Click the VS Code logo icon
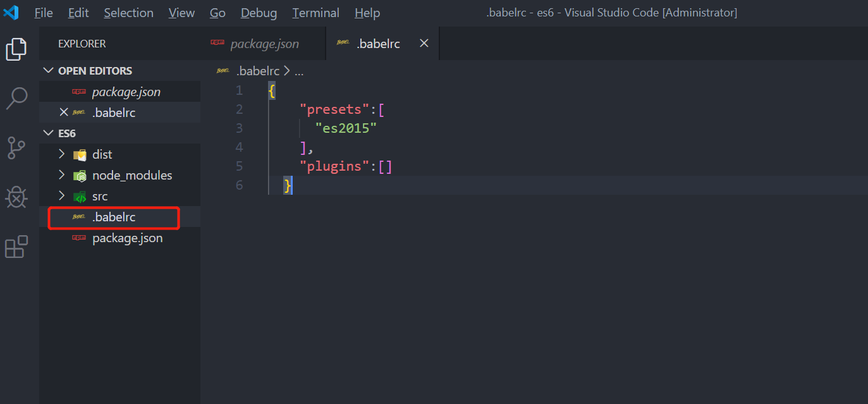The image size is (868, 404). 11,13
